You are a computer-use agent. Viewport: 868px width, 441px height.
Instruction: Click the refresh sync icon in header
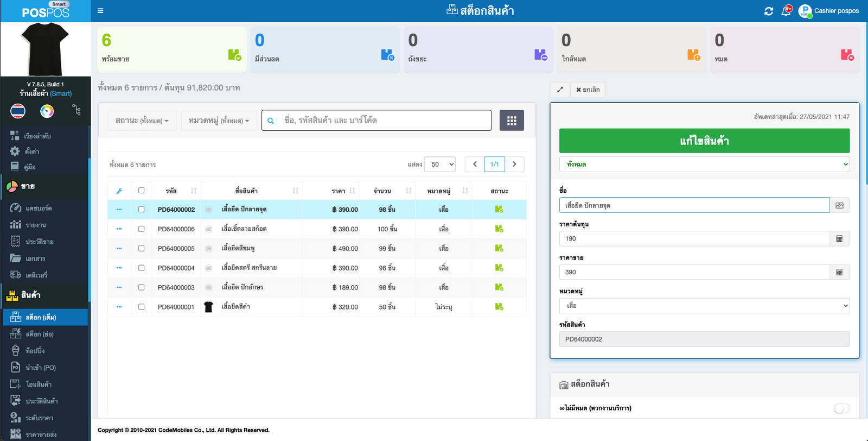(769, 11)
